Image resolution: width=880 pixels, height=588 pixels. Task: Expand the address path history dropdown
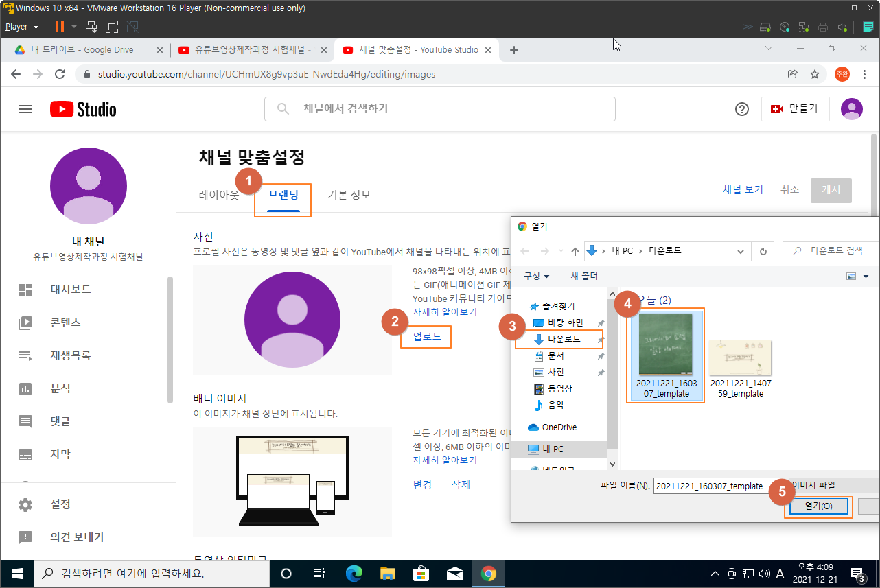(742, 251)
